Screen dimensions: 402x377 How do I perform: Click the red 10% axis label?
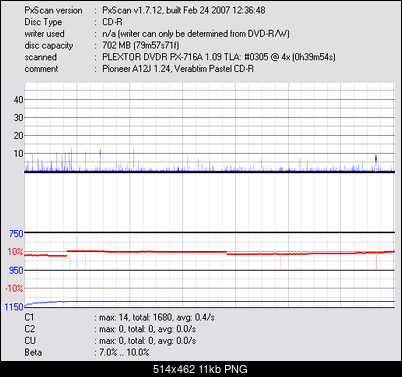tap(16, 252)
